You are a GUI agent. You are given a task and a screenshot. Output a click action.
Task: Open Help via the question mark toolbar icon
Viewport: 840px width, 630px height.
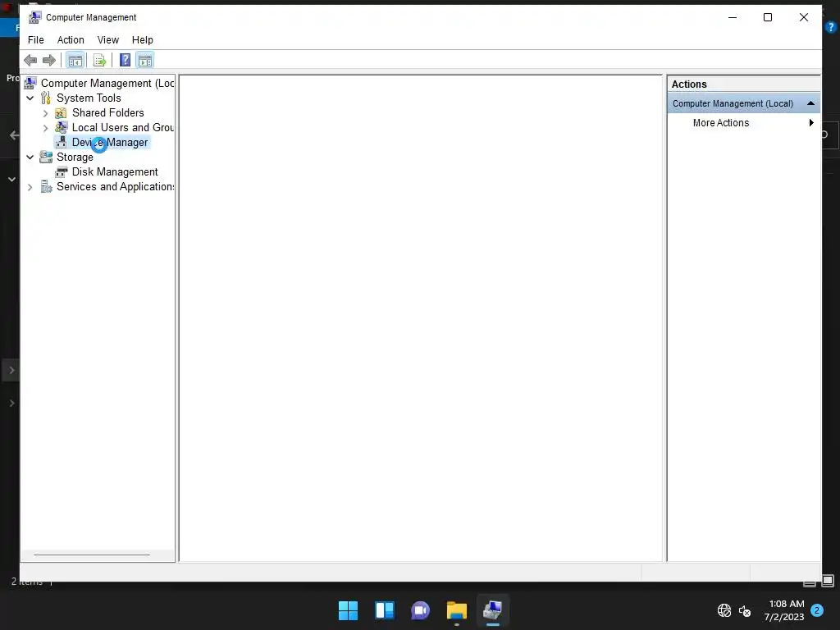pos(125,60)
